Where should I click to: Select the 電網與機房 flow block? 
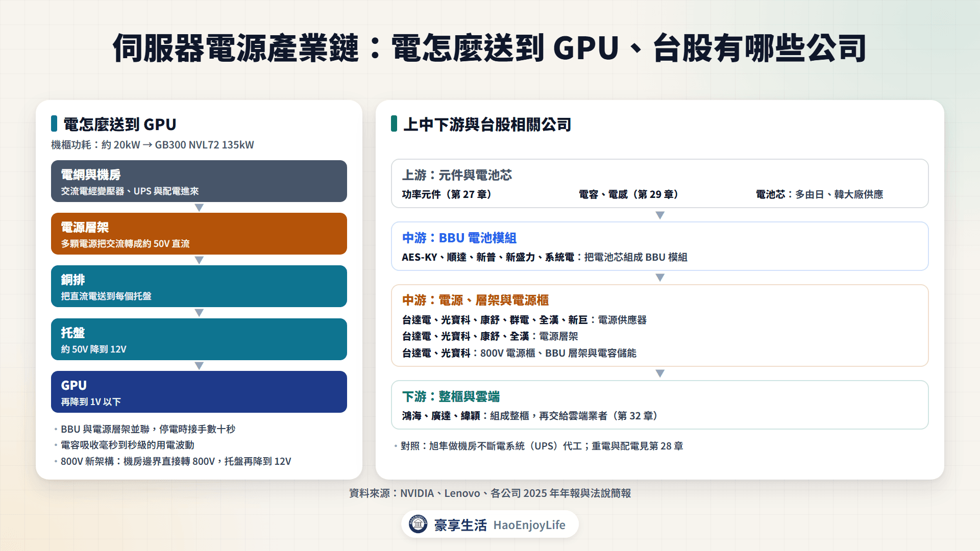tap(199, 181)
